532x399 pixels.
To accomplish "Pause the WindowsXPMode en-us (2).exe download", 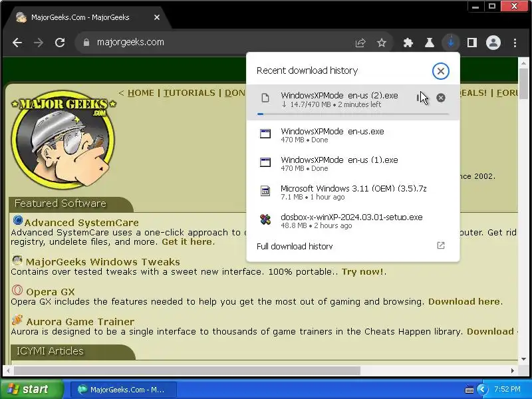I will coord(419,98).
